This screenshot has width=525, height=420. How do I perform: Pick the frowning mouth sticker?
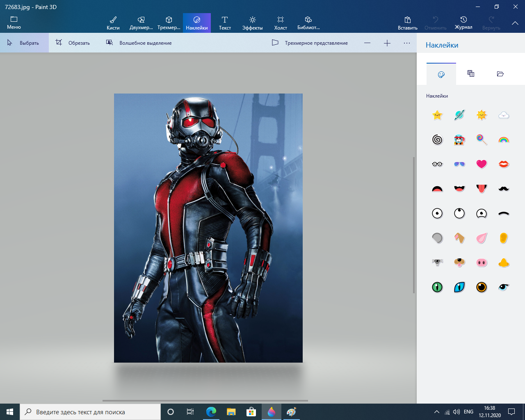coord(438,189)
